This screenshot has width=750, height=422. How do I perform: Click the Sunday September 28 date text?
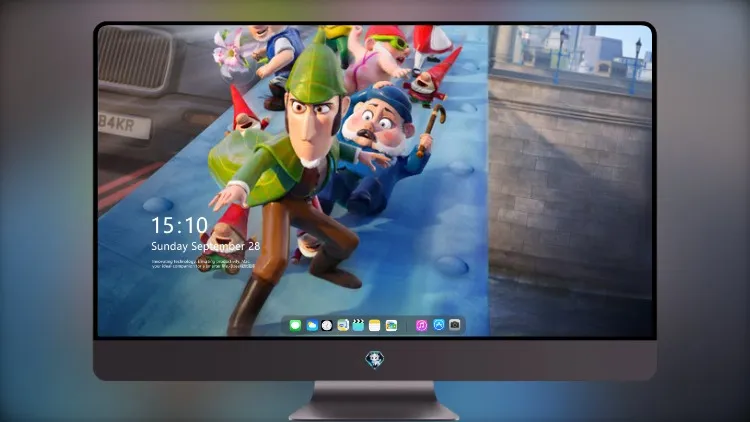pos(206,246)
